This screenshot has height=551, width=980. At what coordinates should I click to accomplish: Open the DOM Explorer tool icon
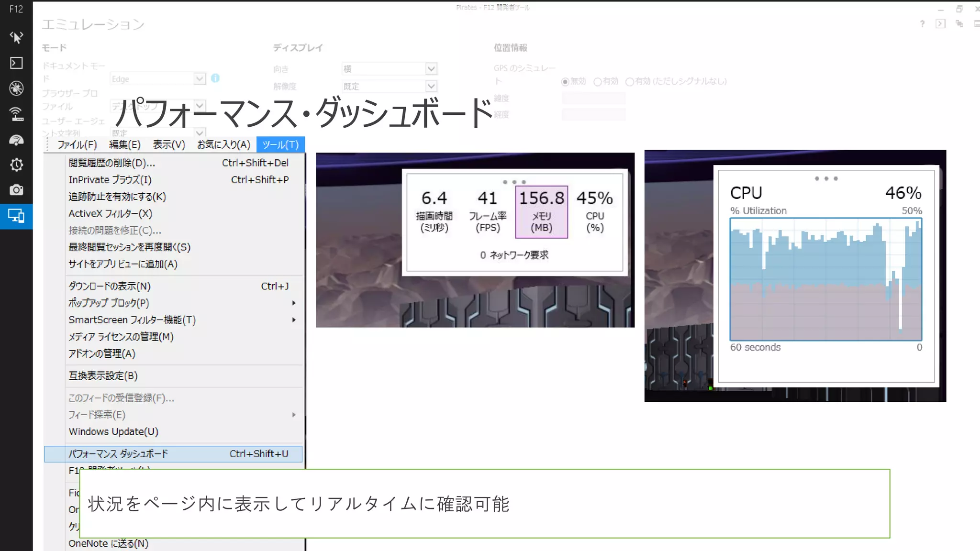tap(16, 37)
